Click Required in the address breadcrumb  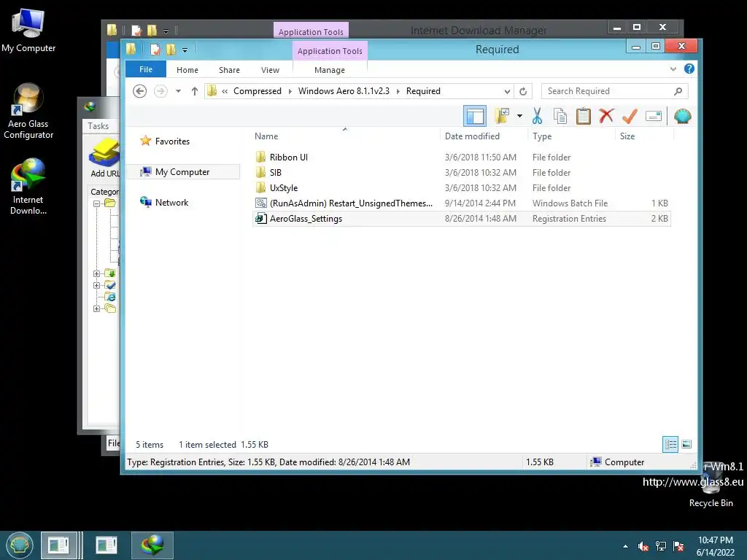423,91
